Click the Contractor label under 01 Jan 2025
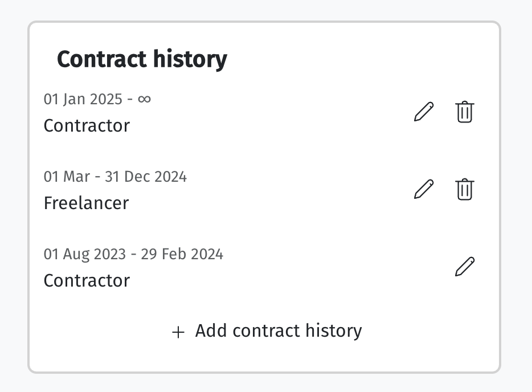Screen dimensions: 532x392 pos(87,125)
